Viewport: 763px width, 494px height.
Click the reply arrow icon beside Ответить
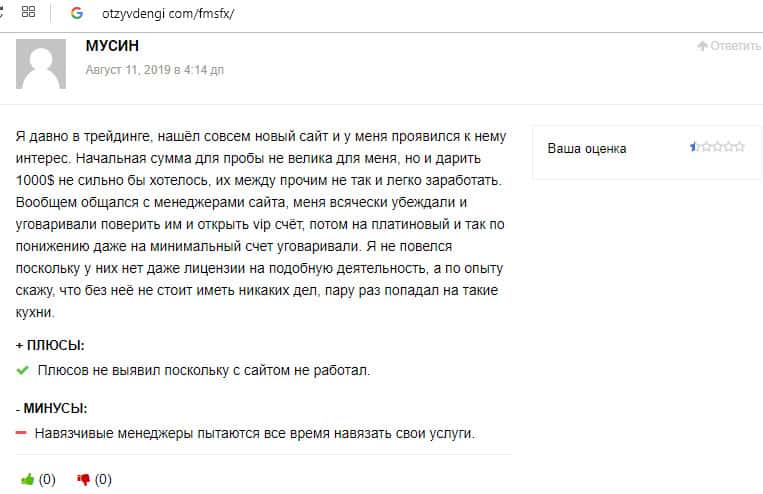tap(702, 46)
